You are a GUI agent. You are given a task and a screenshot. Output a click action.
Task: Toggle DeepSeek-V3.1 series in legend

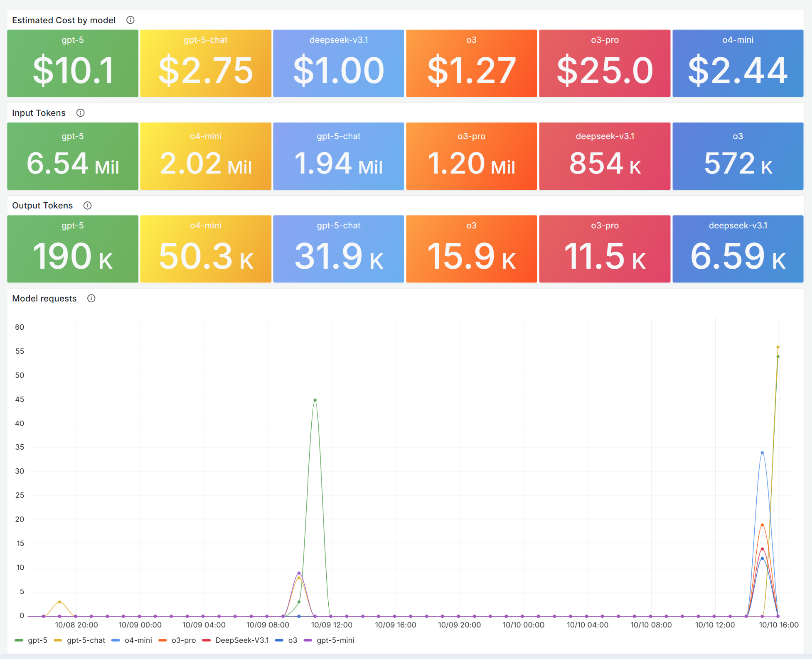(241, 640)
